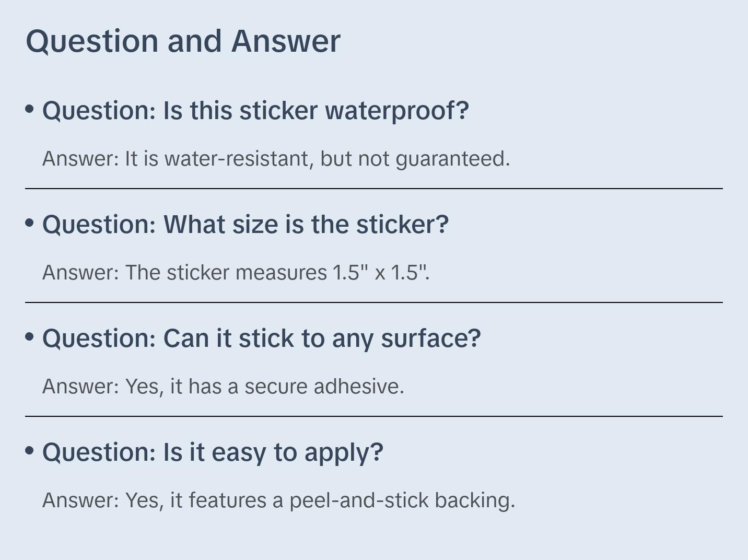Click the divider below the waterproof answer
Screen dimensions: 748x560
(374, 189)
